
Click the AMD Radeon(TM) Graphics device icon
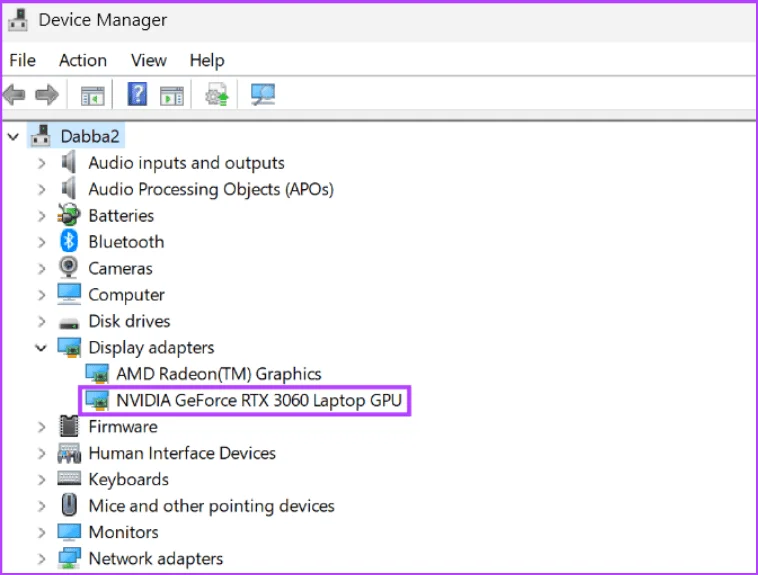(97, 373)
